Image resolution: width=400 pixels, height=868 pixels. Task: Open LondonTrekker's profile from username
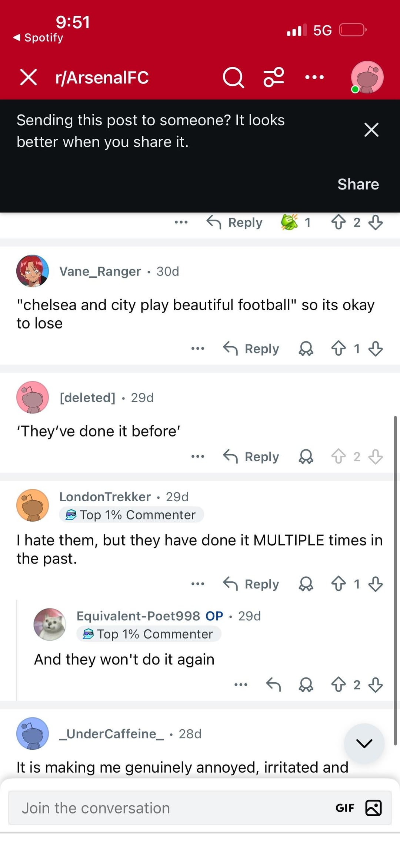click(x=105, y=497)
